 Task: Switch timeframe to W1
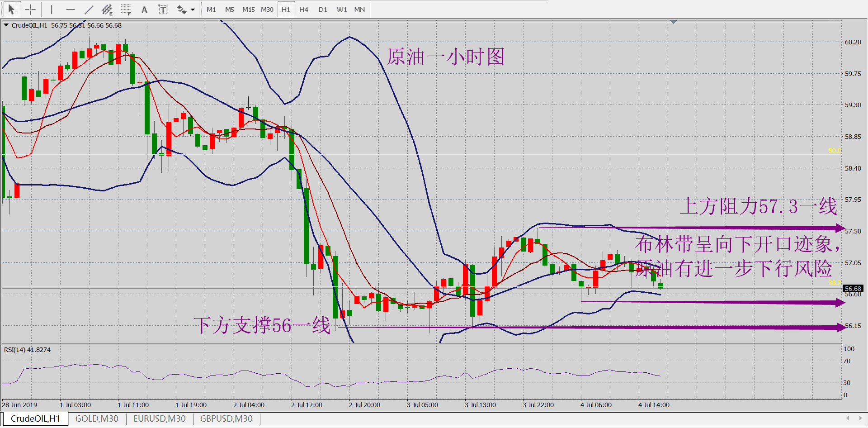[342, 10]
